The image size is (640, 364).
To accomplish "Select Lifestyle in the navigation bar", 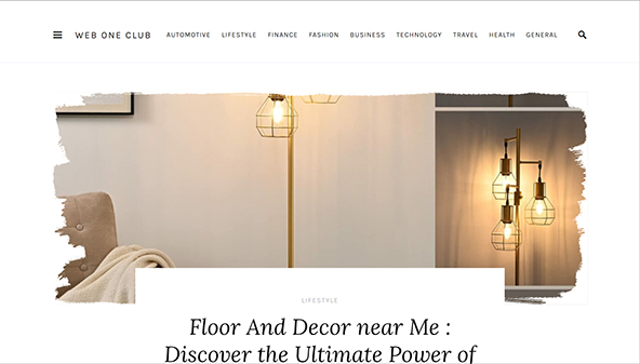I will [x=239, y=35].
